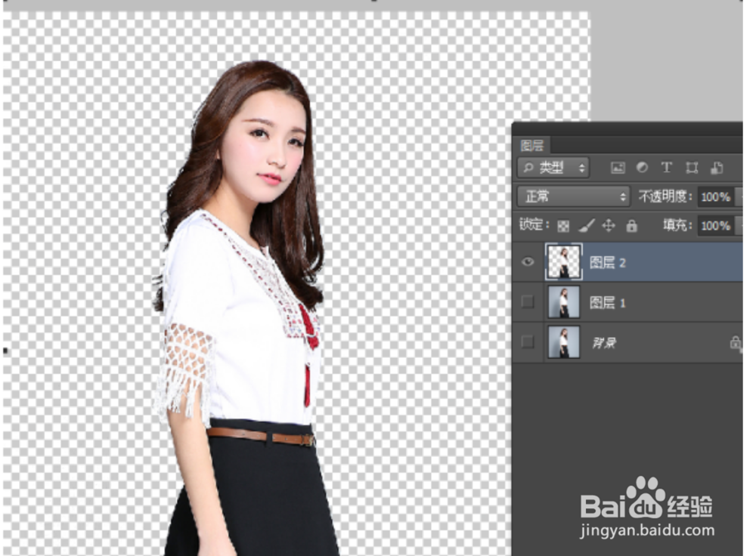The width and height of the screenshot is (756, 556).
Task: Lock transparent pixels icon
Action: click(x=563, y=226)
